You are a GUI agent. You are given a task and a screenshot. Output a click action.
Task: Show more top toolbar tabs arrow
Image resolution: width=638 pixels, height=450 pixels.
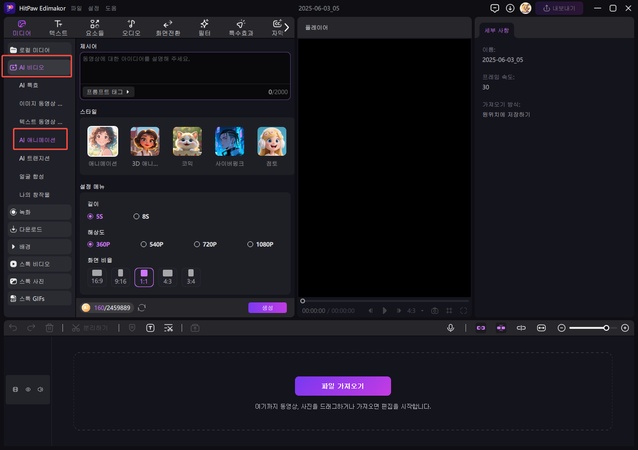(x=287, y=27)
